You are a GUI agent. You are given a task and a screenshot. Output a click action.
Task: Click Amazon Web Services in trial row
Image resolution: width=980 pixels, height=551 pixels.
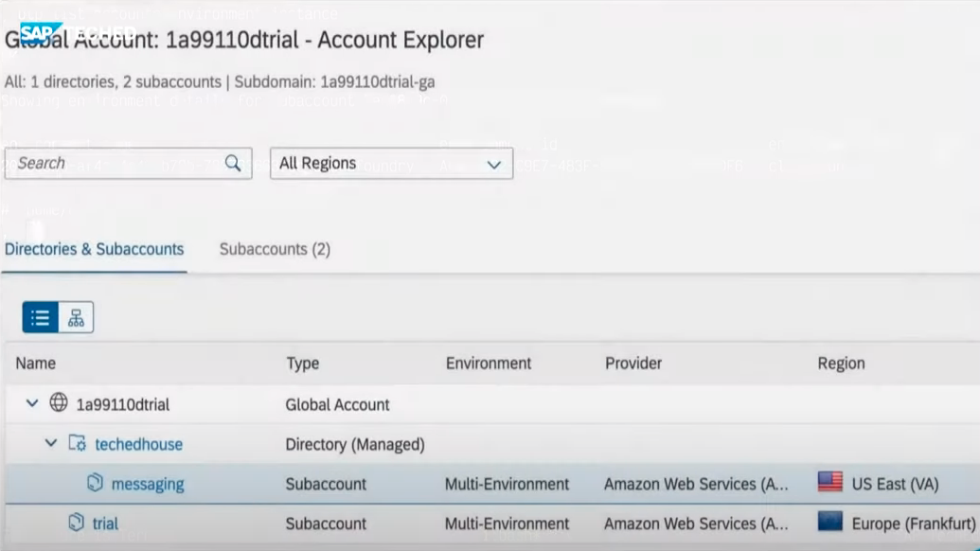(x=696, y=524)
